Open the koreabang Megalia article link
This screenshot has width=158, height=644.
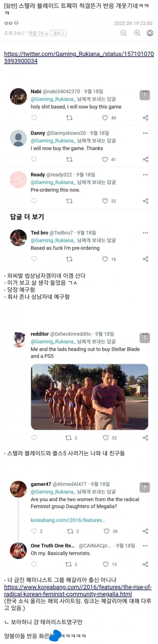click(x=78, y=590)
